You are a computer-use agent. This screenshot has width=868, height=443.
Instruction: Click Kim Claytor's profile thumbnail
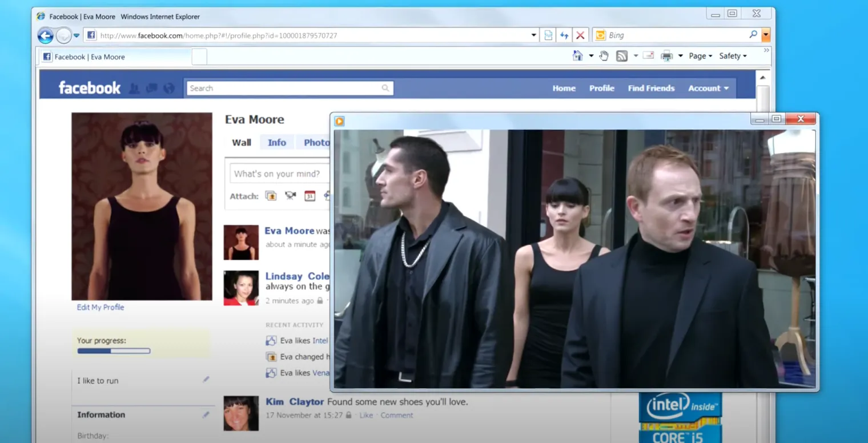[x=241, y=413]
